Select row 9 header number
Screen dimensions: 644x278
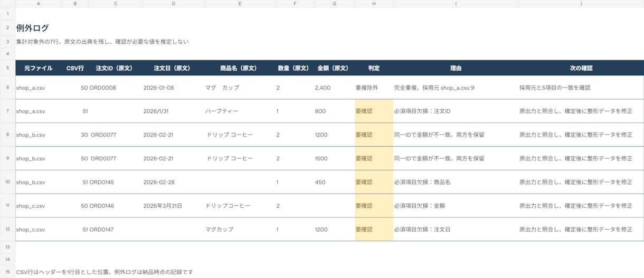pos(7,158)
